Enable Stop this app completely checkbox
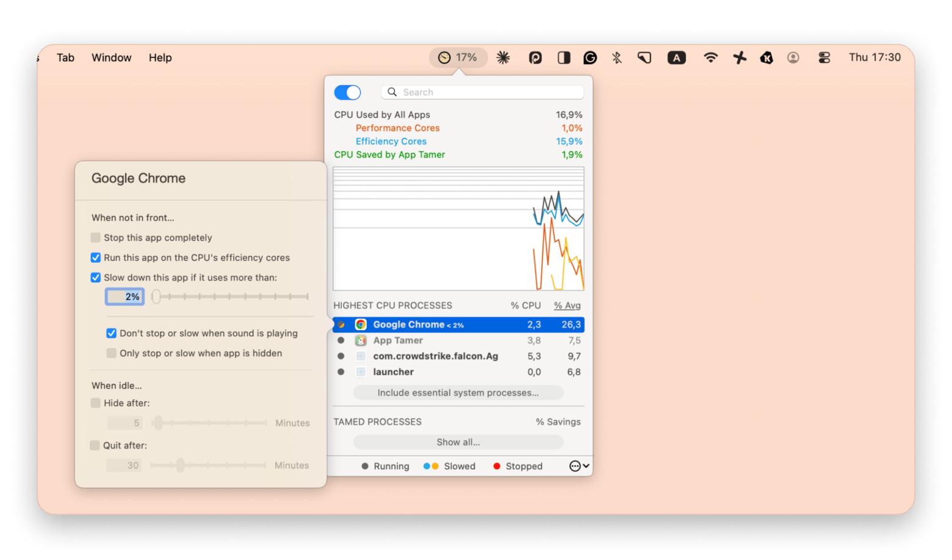The width and height of the screenshot is (952, 560). click(x=96, y=237)
